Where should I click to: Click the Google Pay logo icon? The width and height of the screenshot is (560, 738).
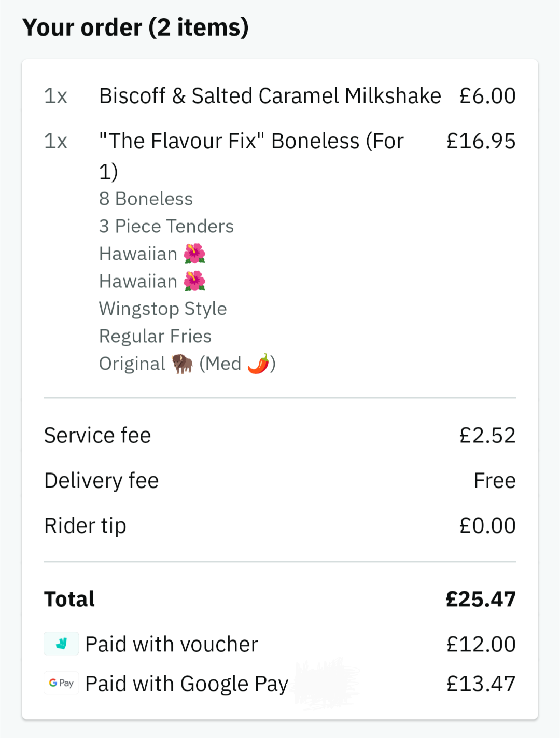click(x=61, y=683)
